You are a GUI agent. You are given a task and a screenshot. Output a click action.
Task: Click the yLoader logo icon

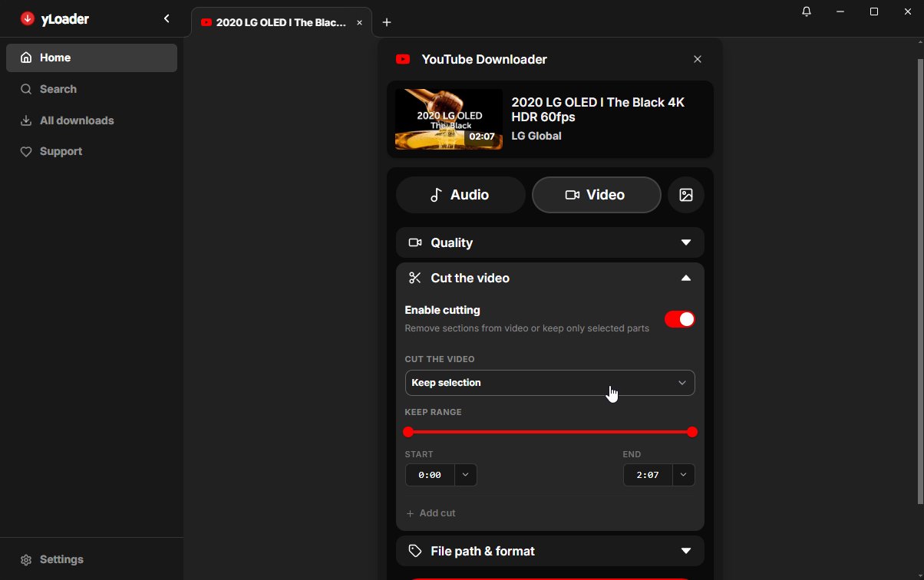(x=28, y=19)
